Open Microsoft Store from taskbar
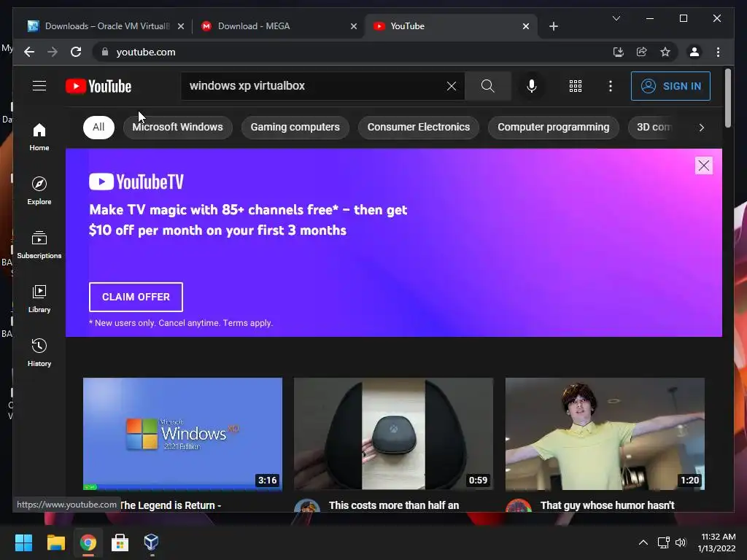Screen dimensions: 747x560 click(120, 542)
